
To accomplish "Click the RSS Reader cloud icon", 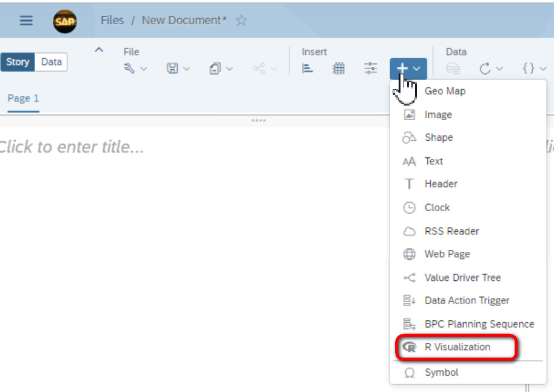I will pos(409,231).
